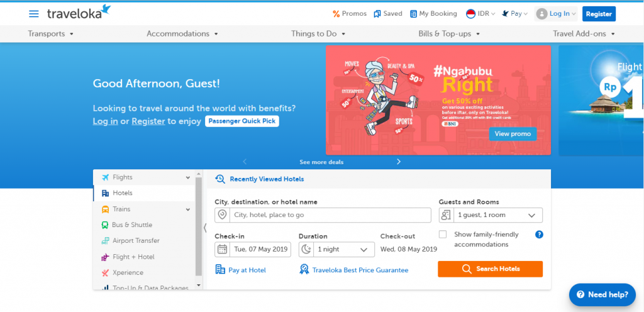Click the sidebar scroll down arrow
644x312 pixels.
(x=199, y=285)
